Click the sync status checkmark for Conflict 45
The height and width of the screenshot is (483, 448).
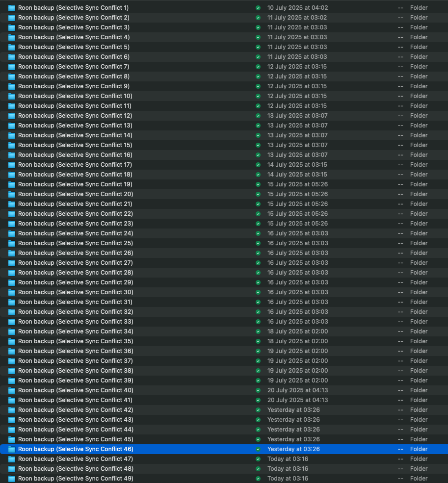point(258,439)
